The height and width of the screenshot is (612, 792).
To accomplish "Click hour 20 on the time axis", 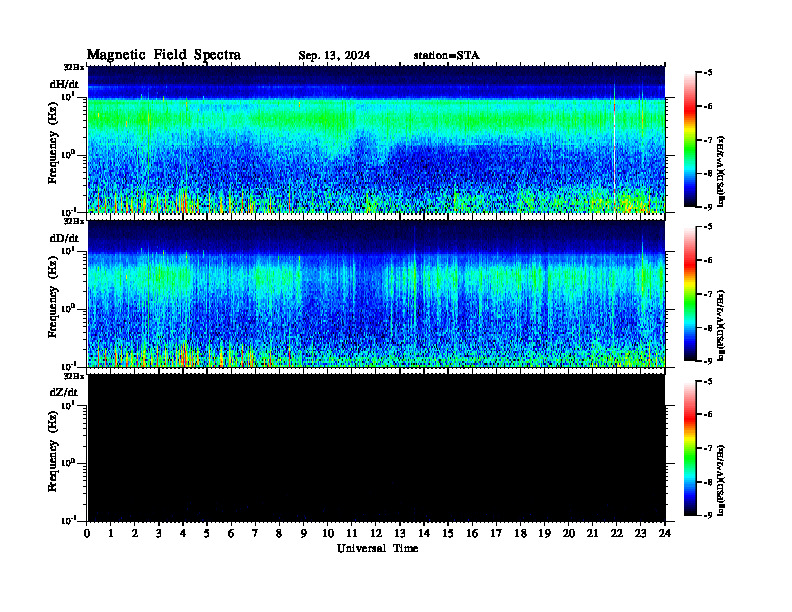I will (568, 533).
